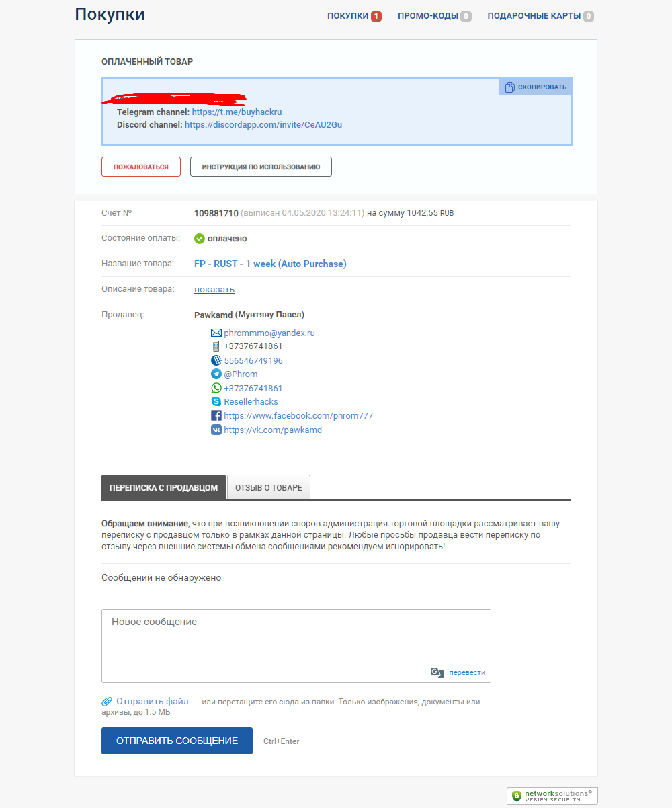Click the Сообщений не обнаружено text
The image size is (672, 808).
click(x=161, y=577)
